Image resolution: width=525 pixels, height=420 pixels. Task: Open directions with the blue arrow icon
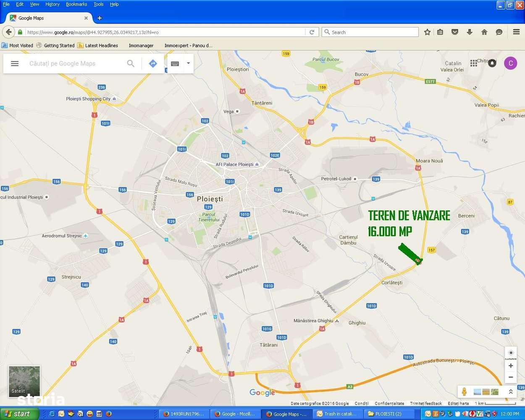point(153,63)
